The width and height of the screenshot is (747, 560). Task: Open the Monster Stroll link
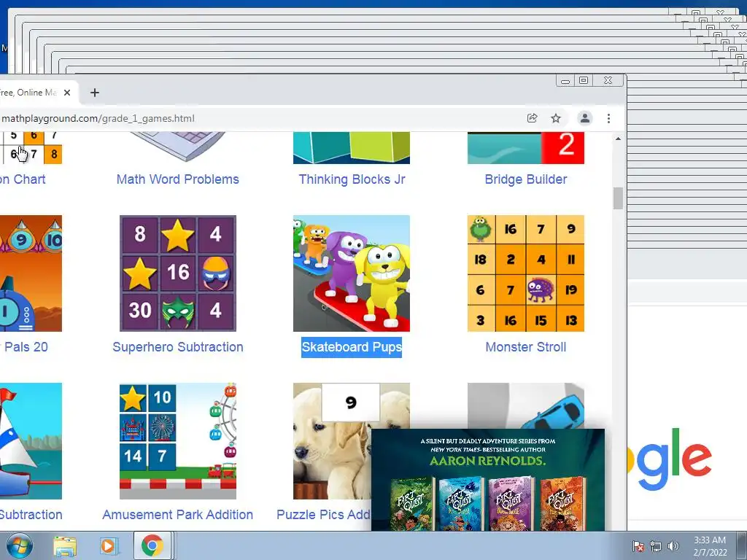click(525, 347)
